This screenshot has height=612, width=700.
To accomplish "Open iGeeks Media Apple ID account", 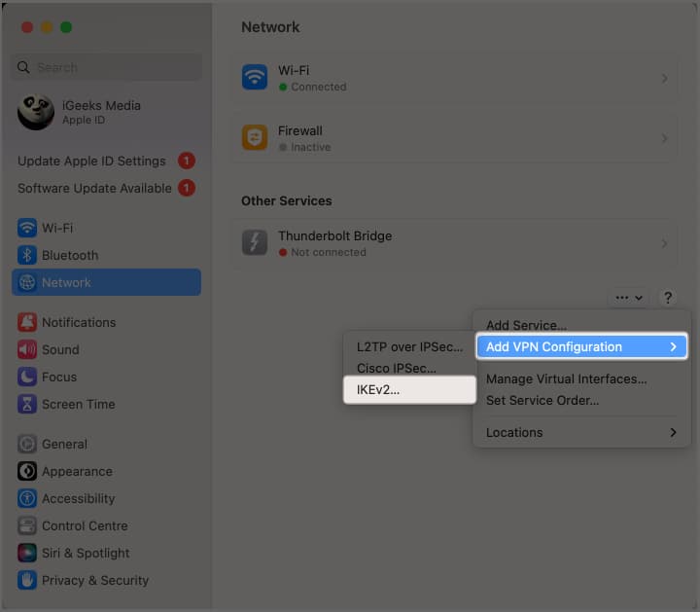I will pos(101,112).
